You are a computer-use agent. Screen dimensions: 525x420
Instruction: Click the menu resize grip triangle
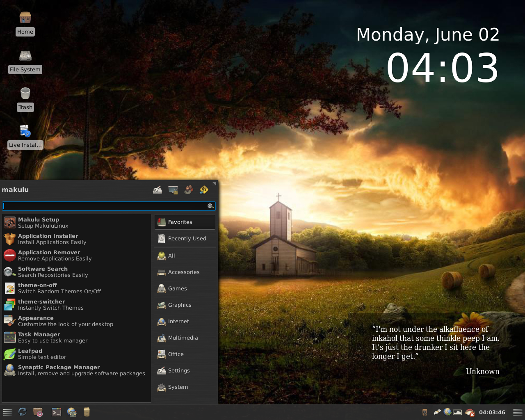coord(214,183)
